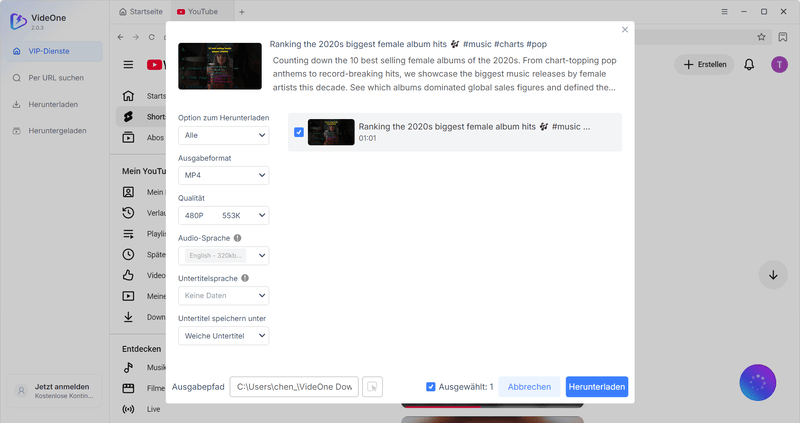
Task: Click the "Mein YouTube" section heading
Action: (144, 171)
